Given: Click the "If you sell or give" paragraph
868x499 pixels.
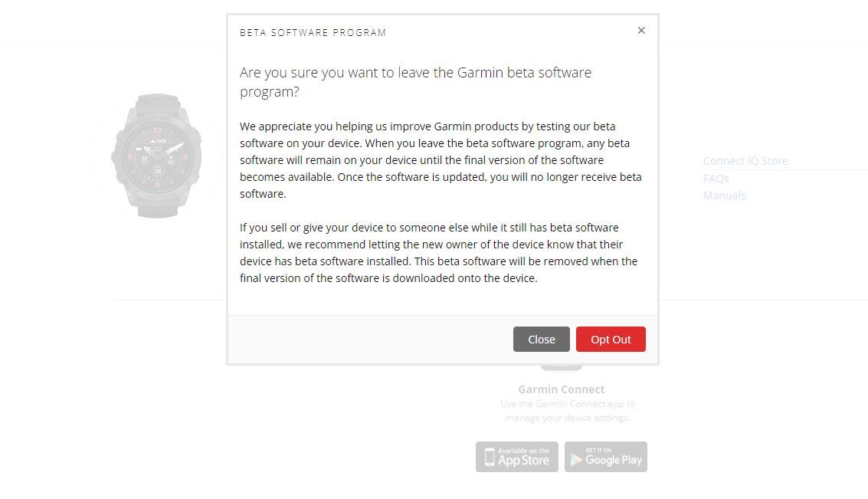Looking at the screenshot, I should pos(438,253).
